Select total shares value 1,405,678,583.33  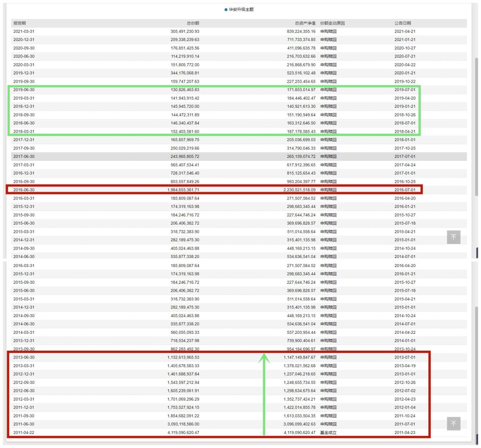[x=183, y=366]
